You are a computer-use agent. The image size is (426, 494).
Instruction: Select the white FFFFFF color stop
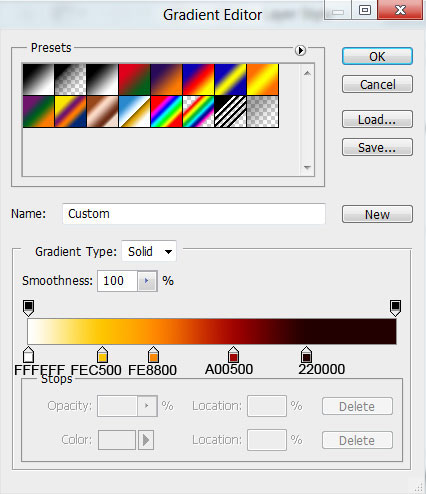pyautogui.click(x=29, y=355)
